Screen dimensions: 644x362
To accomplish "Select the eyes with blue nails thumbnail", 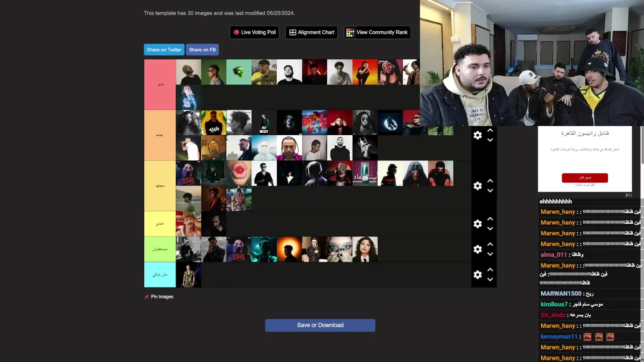I will tap(340, 249).
